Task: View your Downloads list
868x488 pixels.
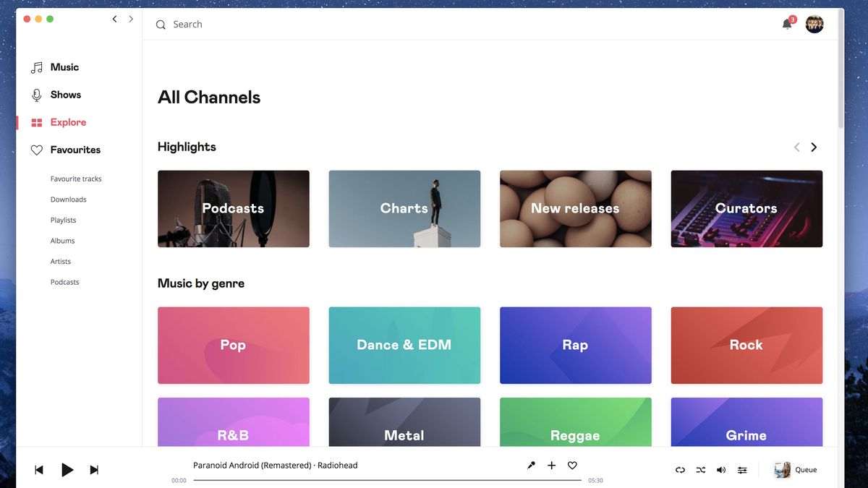Action: (x=68, y=199)
